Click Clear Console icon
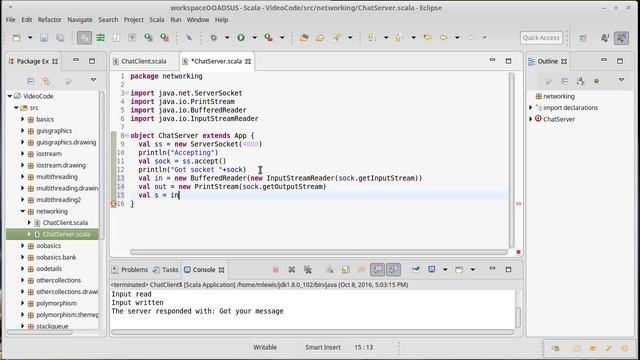The width and height of the screenshot is (640, 360). 329,270
